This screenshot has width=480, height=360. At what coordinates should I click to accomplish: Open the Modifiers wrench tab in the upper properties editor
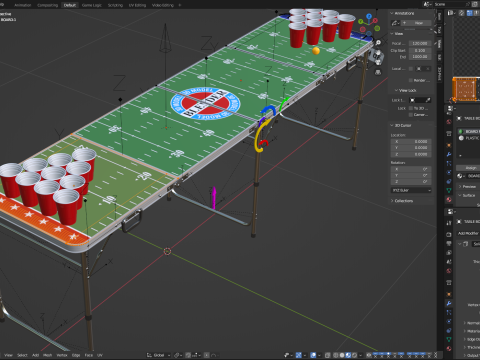pyautogui.click(x=449, y=154)
